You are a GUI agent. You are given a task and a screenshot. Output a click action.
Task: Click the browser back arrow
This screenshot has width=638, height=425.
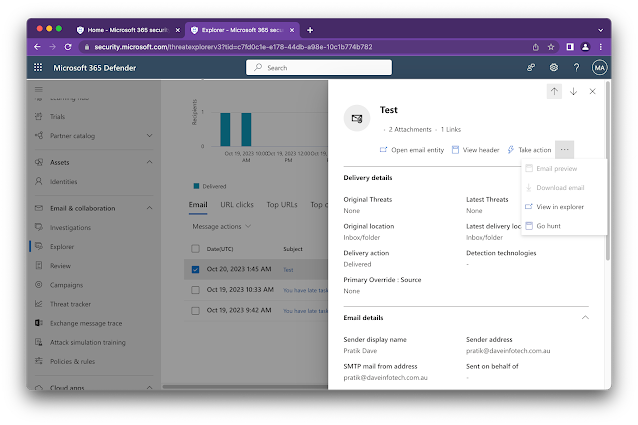coord(37,47)
